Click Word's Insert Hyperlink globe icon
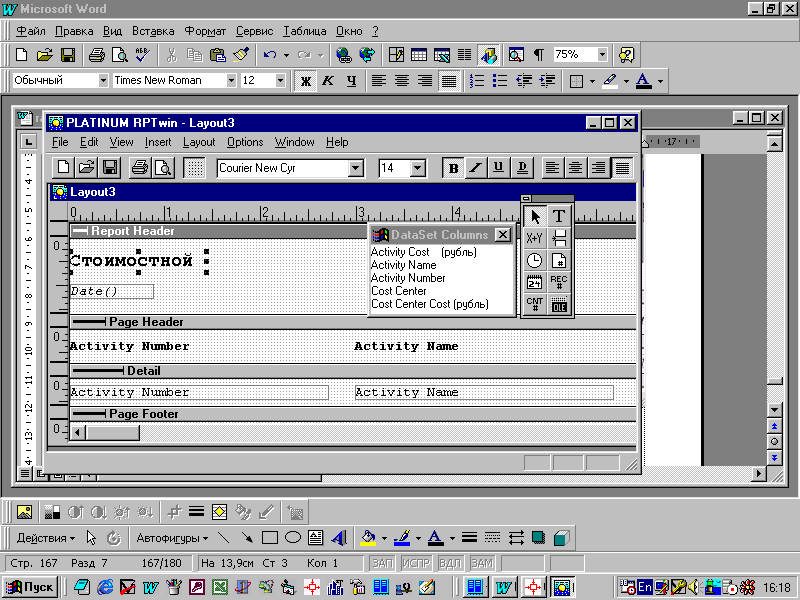 coord(344,55)
